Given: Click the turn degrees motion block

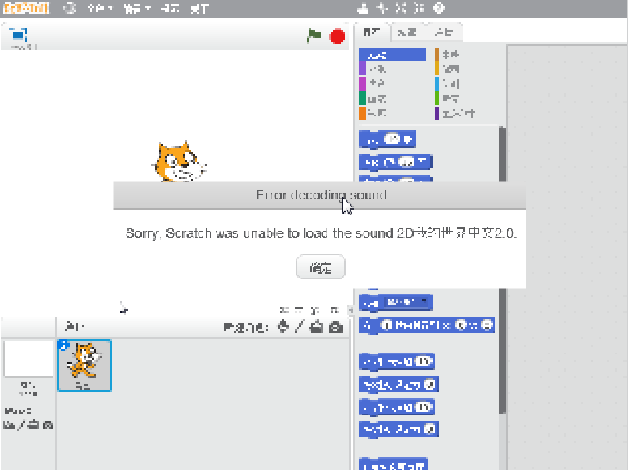Looking at the screenshot, I should (396, 163).
